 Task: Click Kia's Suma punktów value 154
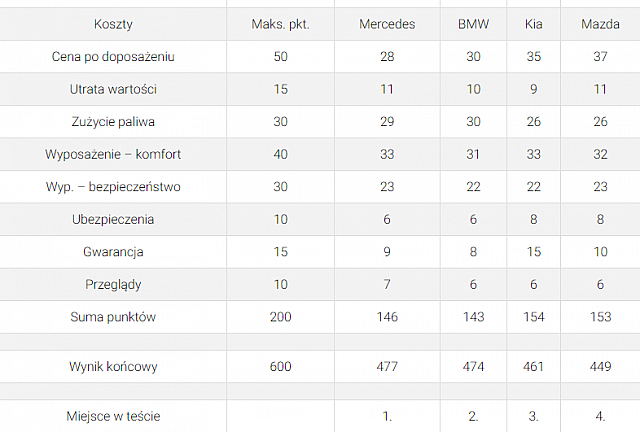[533, 317]
